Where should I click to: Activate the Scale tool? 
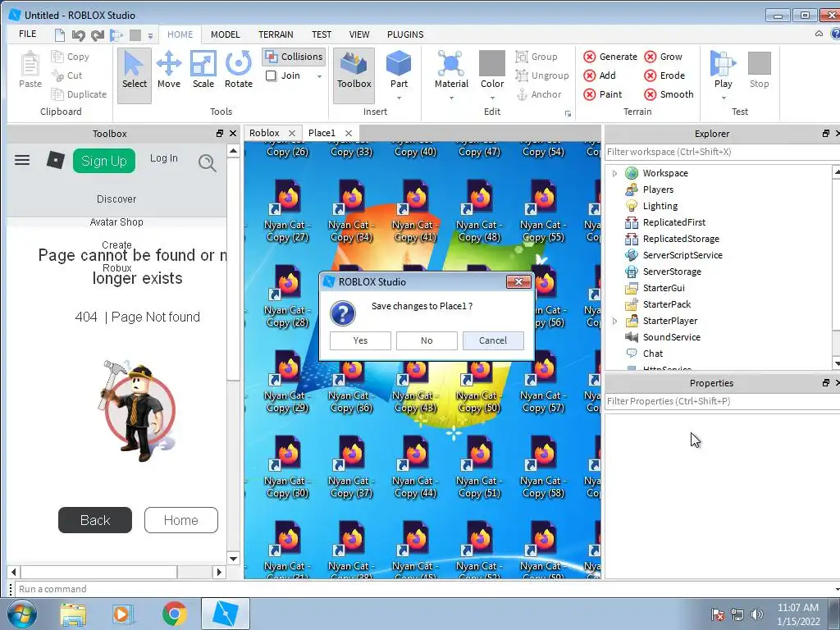(x=203, y=70)
